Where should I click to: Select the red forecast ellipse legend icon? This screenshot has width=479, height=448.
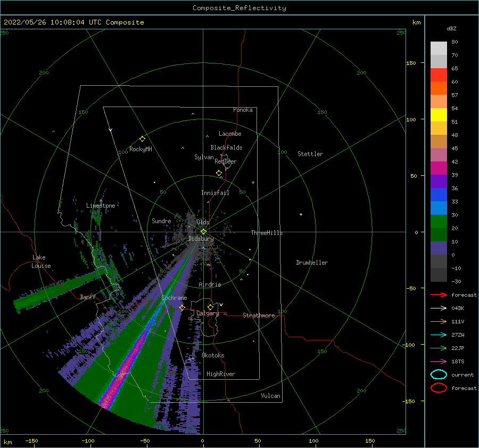[439, 388]
